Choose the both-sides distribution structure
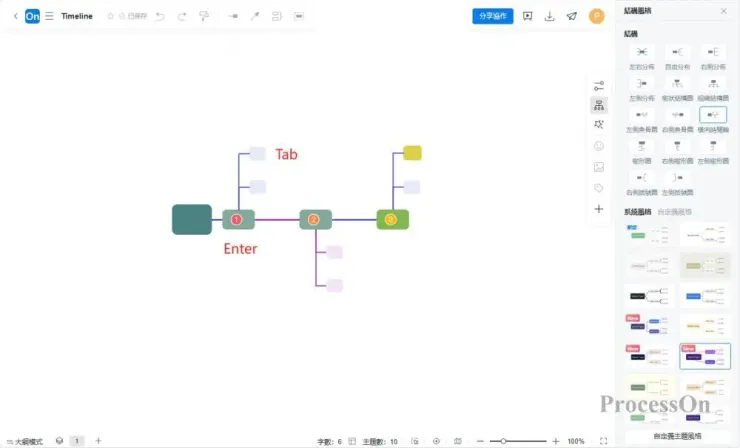This screenshot has width=740, height=448. click(x=642, y=57)
